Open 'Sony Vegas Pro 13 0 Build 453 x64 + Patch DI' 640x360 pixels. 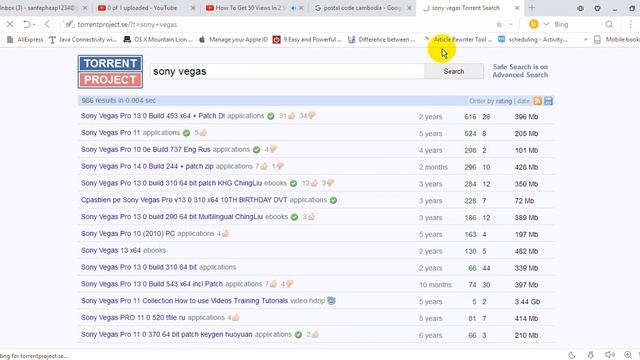coord(153,116)
